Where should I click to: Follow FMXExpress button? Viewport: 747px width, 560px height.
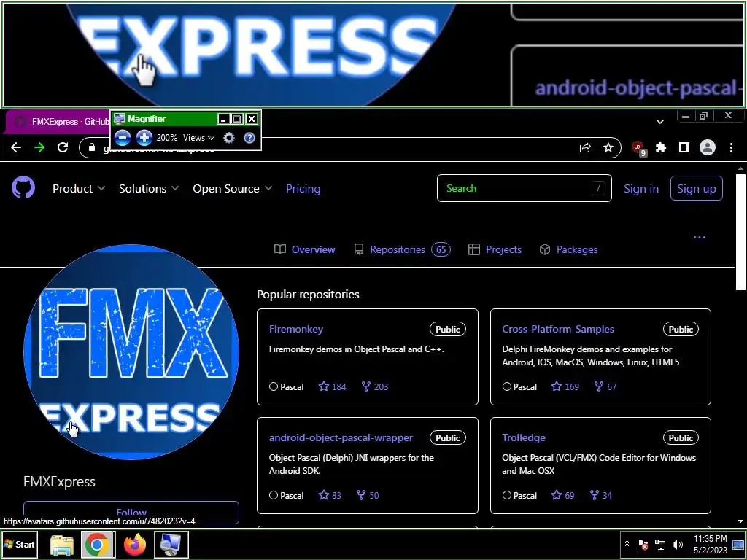coord(131,513)
